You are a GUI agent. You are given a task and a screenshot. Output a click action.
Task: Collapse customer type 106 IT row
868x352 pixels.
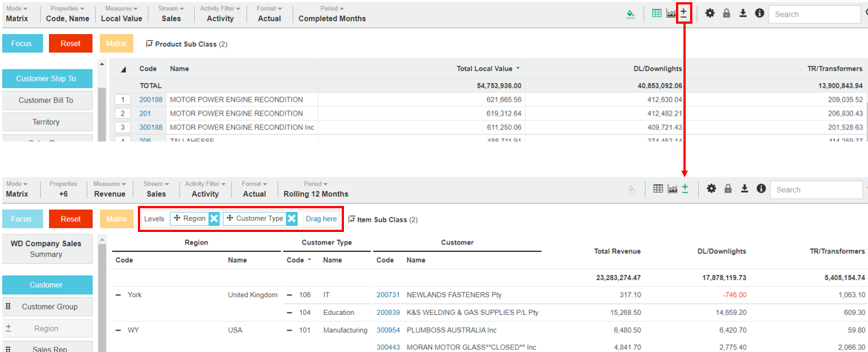click(290, 295)
